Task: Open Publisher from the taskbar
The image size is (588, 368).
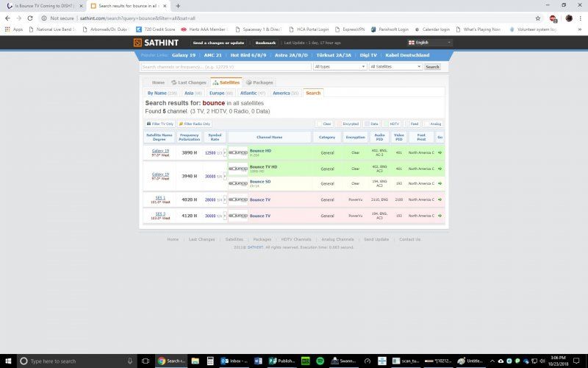Action: pos(282,361)
